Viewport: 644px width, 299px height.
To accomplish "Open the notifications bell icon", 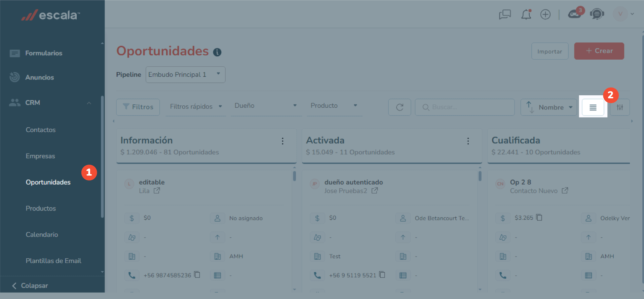I will pos(526,14).
